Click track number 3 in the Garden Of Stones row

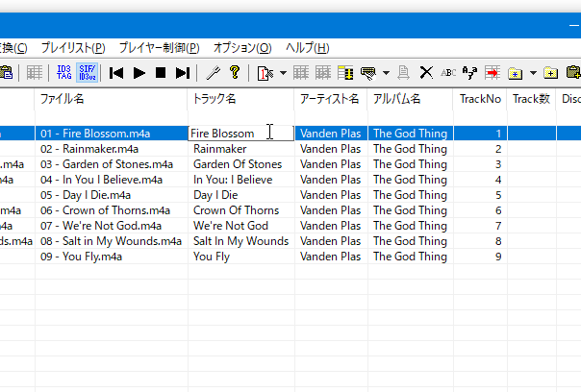coord(498,164)
